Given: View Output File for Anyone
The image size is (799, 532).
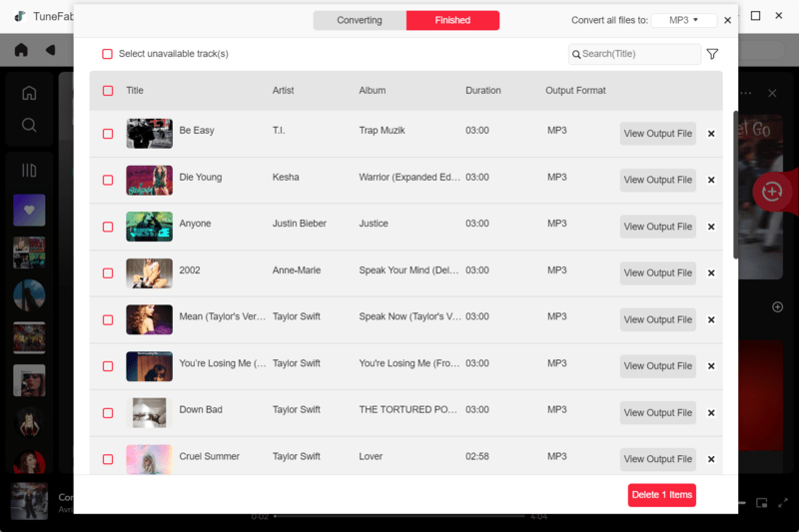Looking at the screenshot, I should coord(658,227).
